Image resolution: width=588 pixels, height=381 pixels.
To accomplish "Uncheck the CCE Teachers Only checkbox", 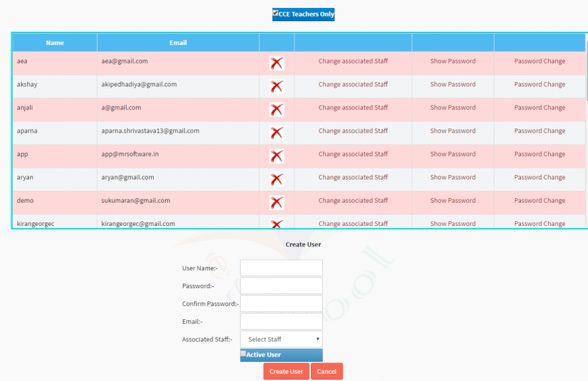I will point(275,13).
